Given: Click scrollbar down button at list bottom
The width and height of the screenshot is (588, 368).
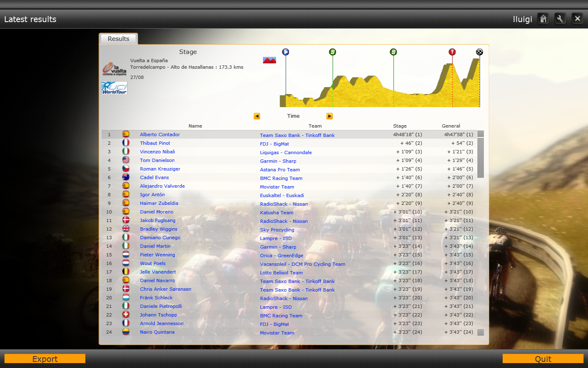Looking at the screenshot, I should [481, 332].
